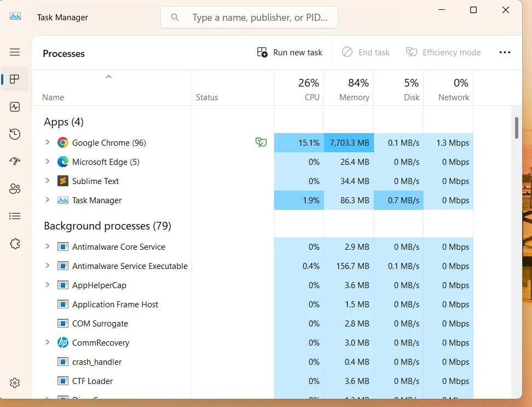532x407 pixels.
Task: Open the App history icon
Action: coord(15,134)
